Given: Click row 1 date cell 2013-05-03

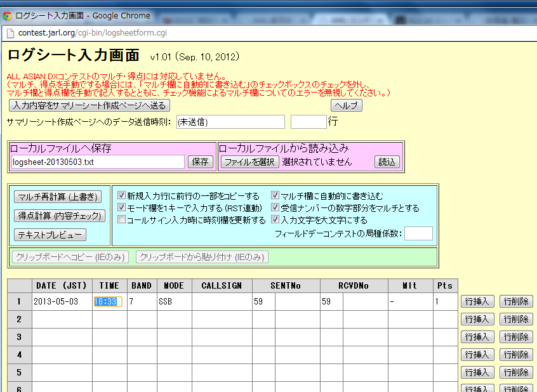Looking at the screenshot, I should (x=62, y=302).
